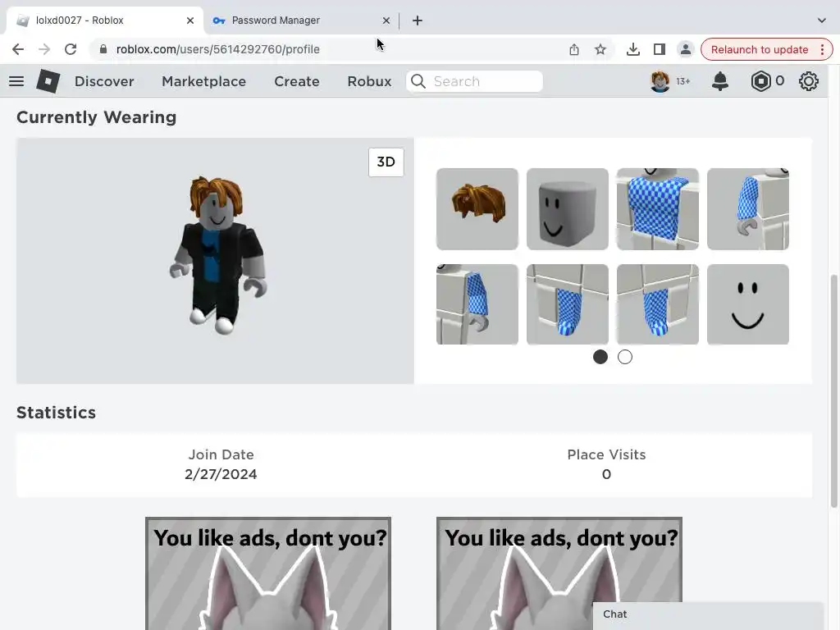Bookmark this page with the star icon
Image resolution: width=840 pixels, height=630 pixels.
click(x=600, y=49)
